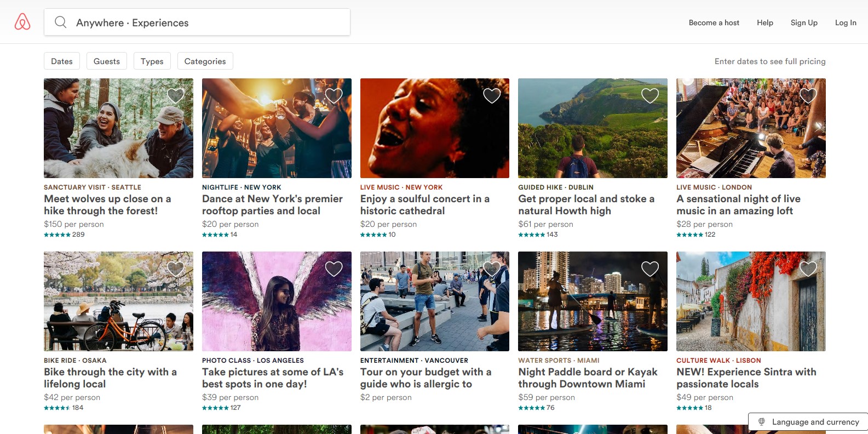Save the Miami night paddle board experience
The image size is (868, 434).
(x=650, y=269)
